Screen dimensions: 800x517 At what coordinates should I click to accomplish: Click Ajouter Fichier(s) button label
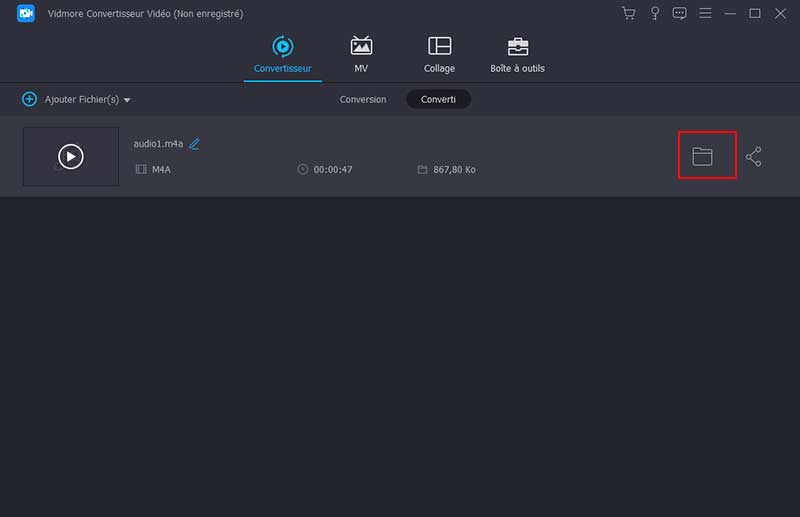(82, 100)
